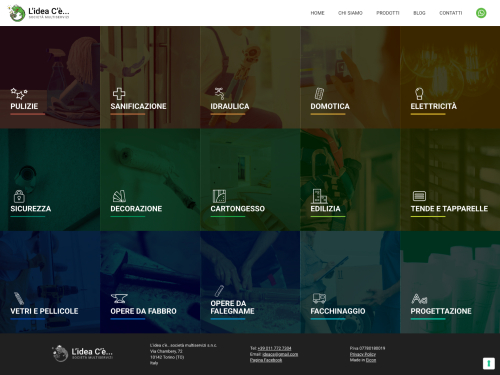Open the Chi Siamo menu item

pyautogui.click(x=350, y=13)
